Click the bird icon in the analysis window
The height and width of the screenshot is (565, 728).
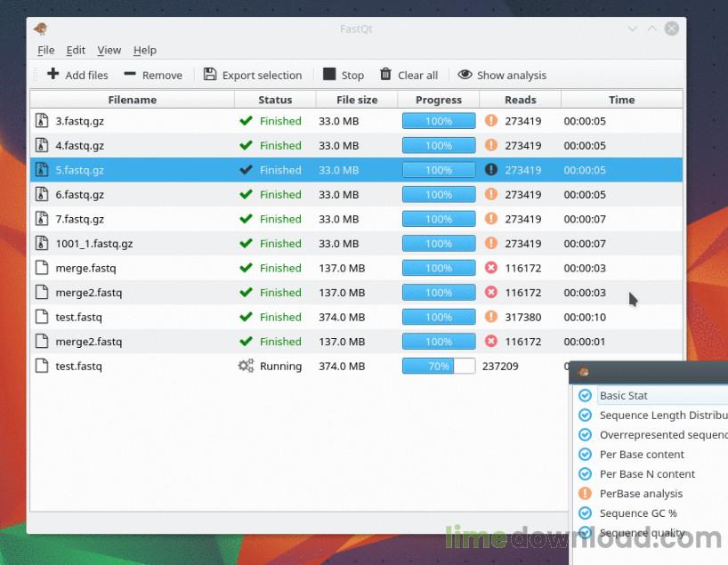(584, 371)
